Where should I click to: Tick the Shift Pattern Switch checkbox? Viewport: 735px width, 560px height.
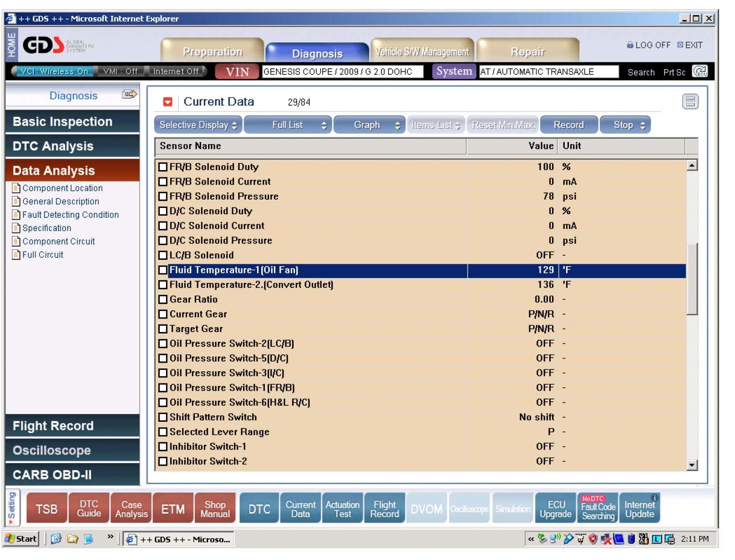click(x=163, y=417)
